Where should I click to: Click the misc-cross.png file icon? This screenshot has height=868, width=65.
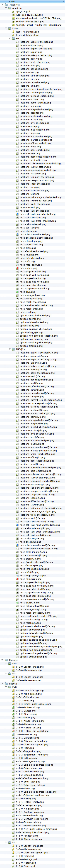[17, 248]
